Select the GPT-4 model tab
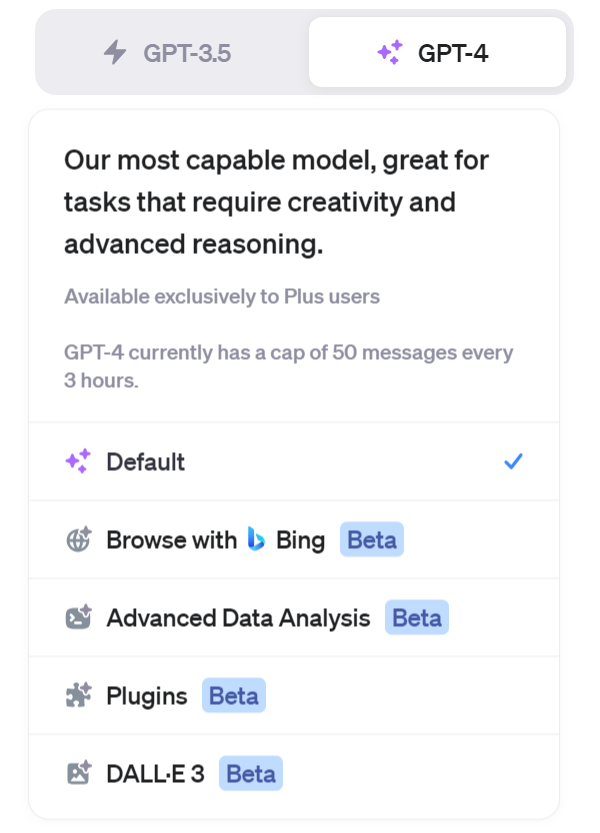 pyautogui.click(x=437, y=52)
